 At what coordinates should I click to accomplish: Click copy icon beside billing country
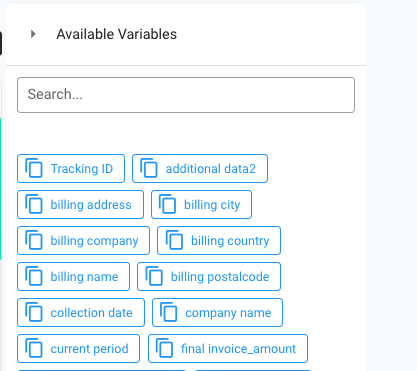[x=174, y=240]
